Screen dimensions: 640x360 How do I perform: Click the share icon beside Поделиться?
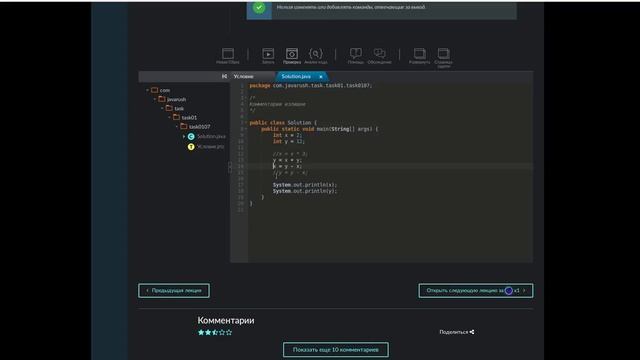(x=472, y=332)
